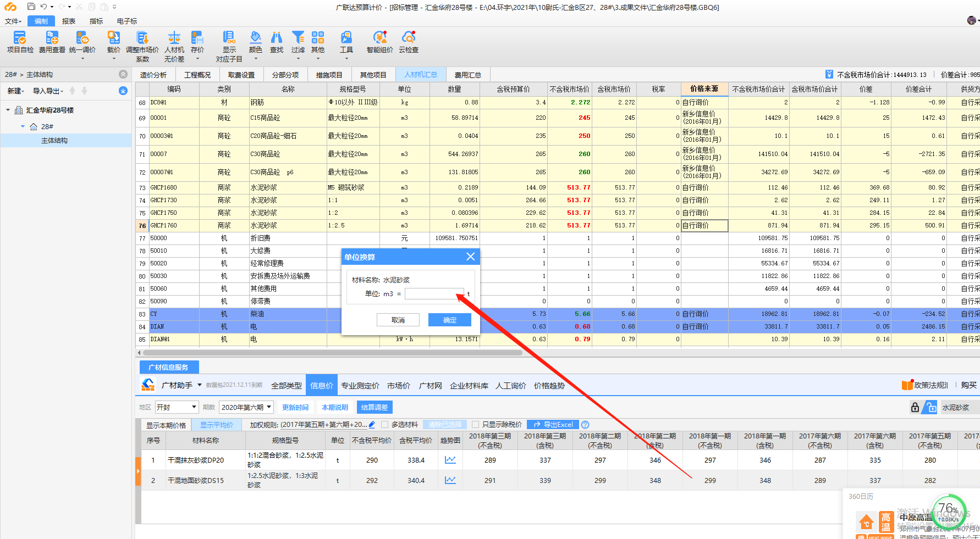Click the 本期说明 button

tap(335, 407)
